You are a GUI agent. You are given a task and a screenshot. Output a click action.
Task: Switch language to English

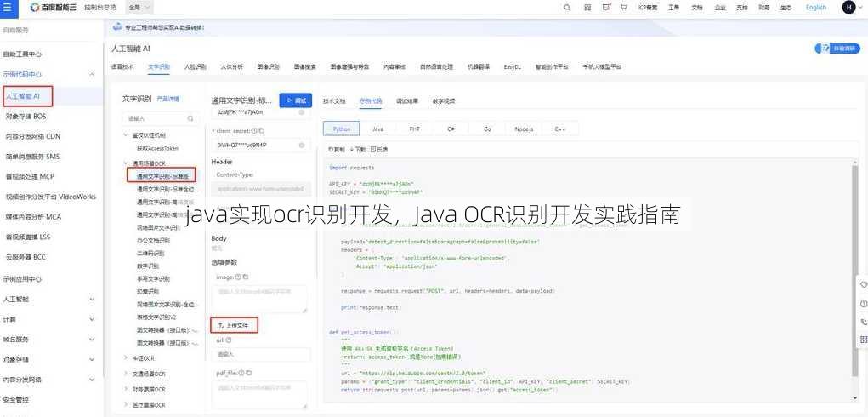[816, 8]
